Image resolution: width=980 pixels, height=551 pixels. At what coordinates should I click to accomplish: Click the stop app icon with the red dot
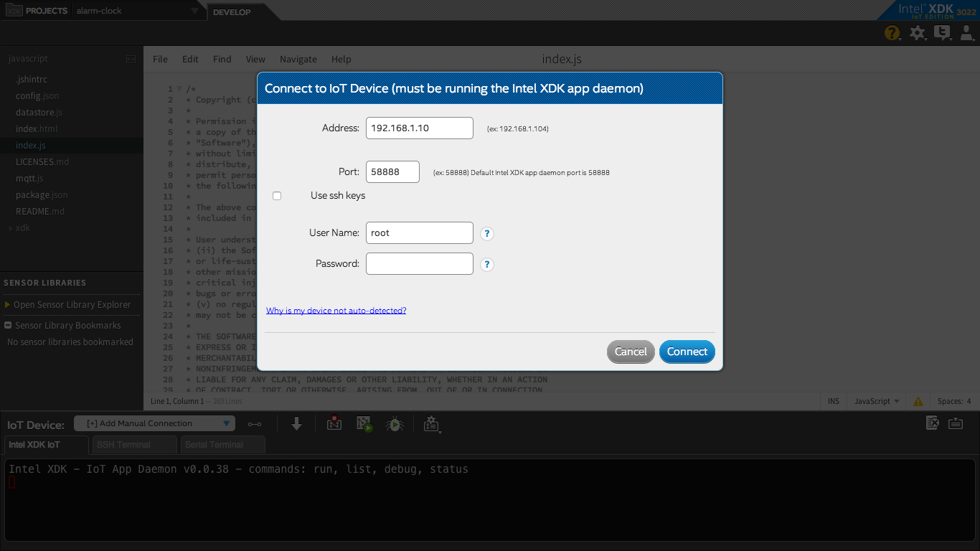(x=334, y=423)
